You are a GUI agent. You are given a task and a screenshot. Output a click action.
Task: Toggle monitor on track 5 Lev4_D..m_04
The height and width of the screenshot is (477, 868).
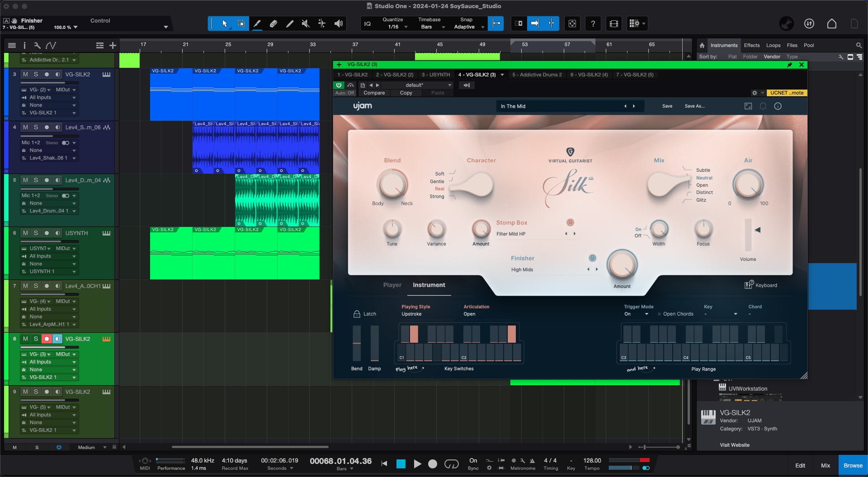57,180
